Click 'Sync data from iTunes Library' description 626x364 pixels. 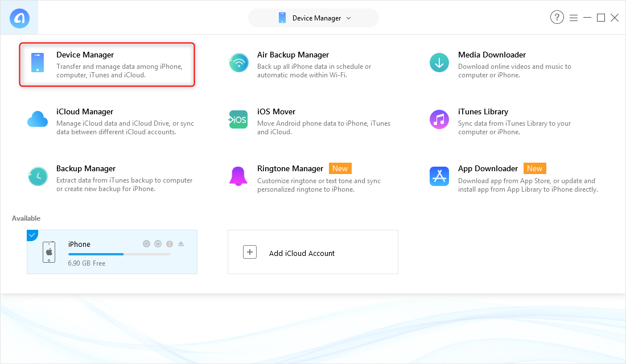[514, 128]
